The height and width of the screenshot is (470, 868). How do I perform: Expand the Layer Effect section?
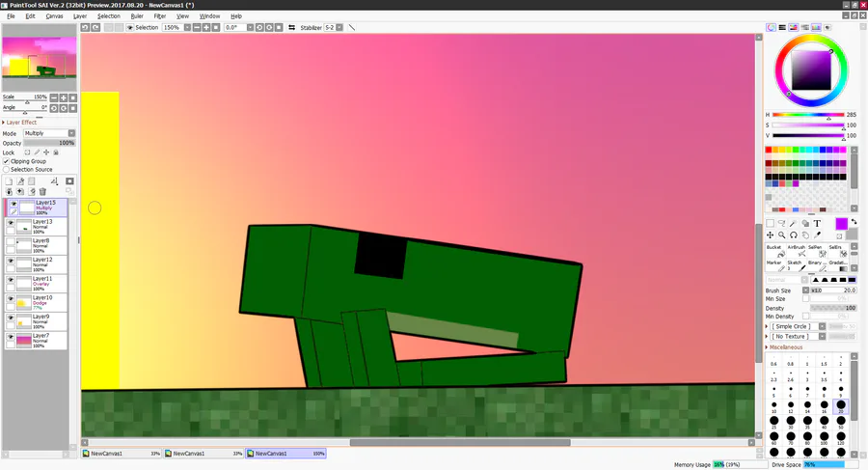coord(20,123)
